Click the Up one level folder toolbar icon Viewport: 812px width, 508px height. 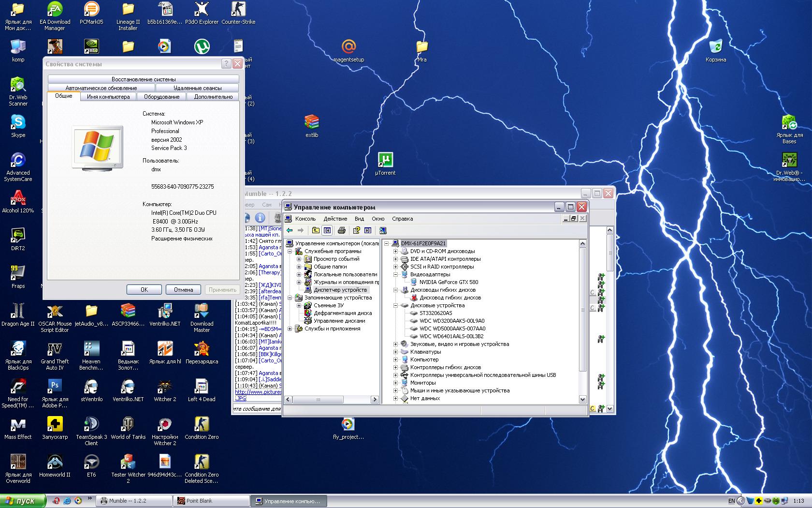[x=316, y=230]
